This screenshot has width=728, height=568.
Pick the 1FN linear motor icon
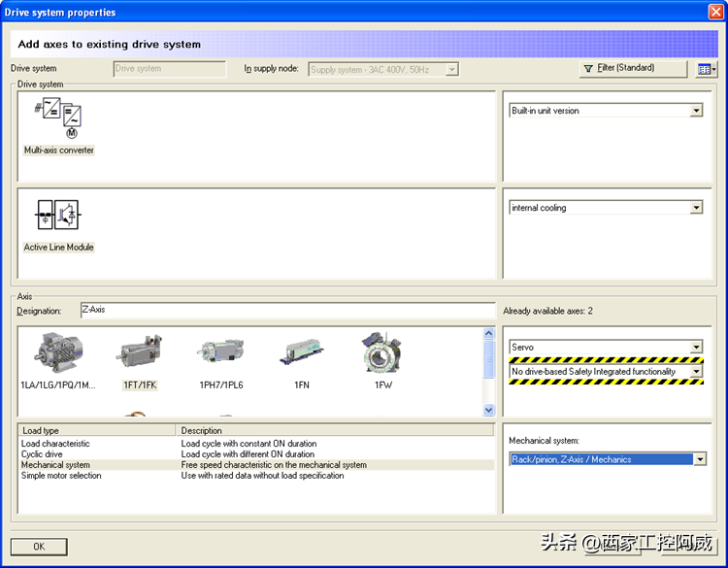[302, 355]
